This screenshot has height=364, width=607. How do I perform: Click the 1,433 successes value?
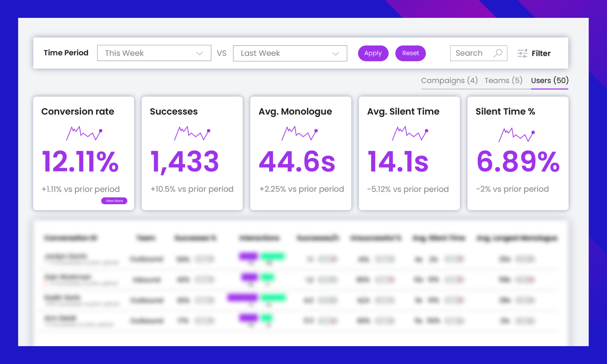click(185, 162)
